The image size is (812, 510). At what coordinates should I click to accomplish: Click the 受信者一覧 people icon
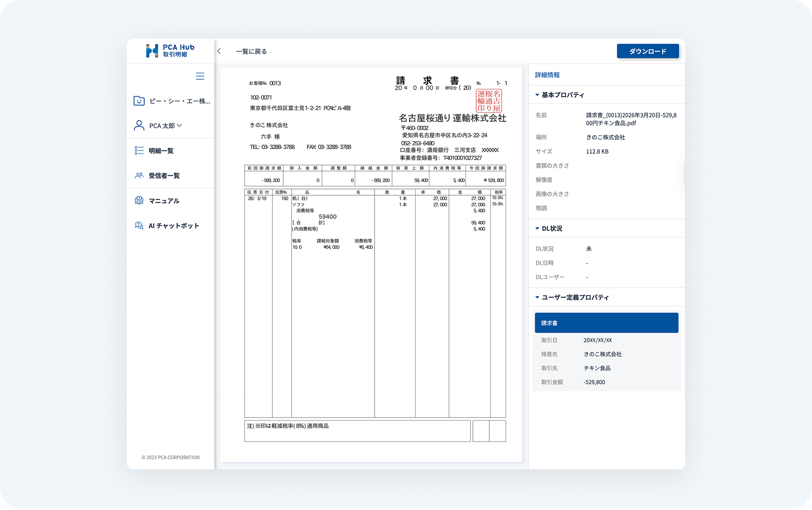139,175
